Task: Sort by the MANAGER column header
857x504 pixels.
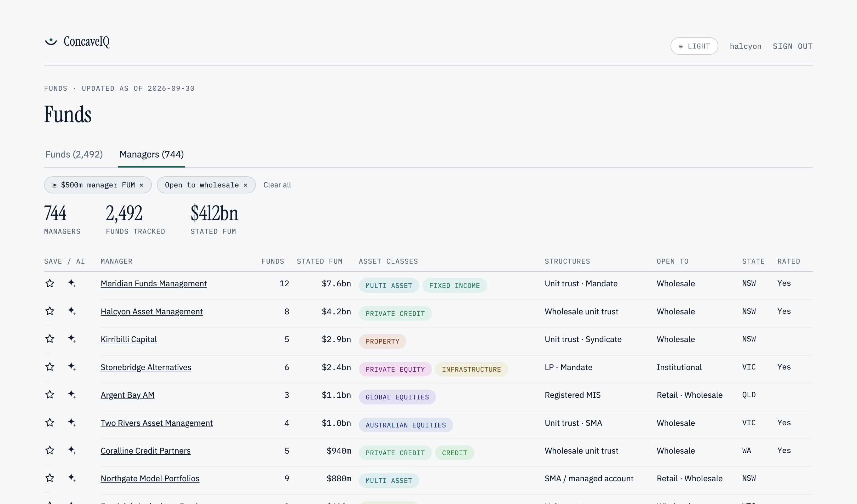Action: click(x=117, y=261)
